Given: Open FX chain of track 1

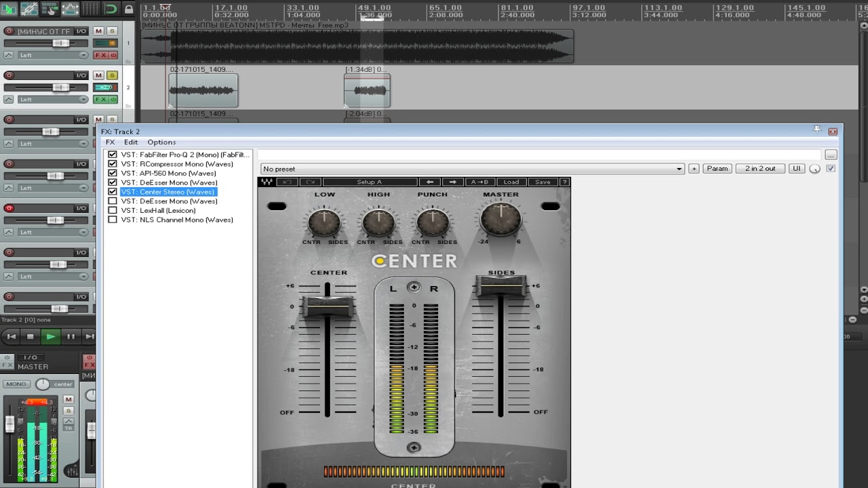Looking at the screenshot, I should pyautogui.click(x=101, y=55).
